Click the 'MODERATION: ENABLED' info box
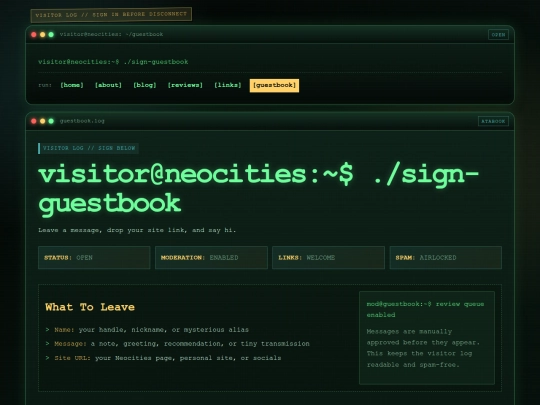540x405 pixels. pyautogui.click(x=211, y=258)
